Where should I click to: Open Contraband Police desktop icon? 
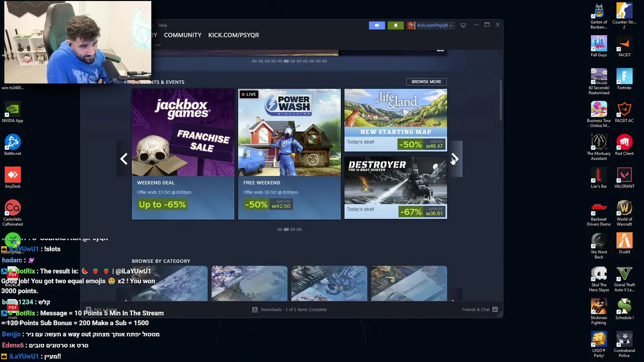coord(624,345)
